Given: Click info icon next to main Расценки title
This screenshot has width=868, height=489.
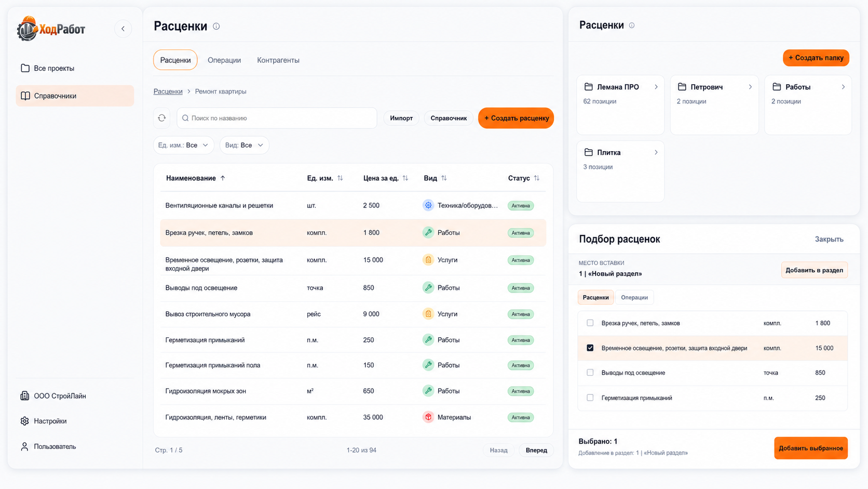Looking at the screenshot, I should click(216, 27).
